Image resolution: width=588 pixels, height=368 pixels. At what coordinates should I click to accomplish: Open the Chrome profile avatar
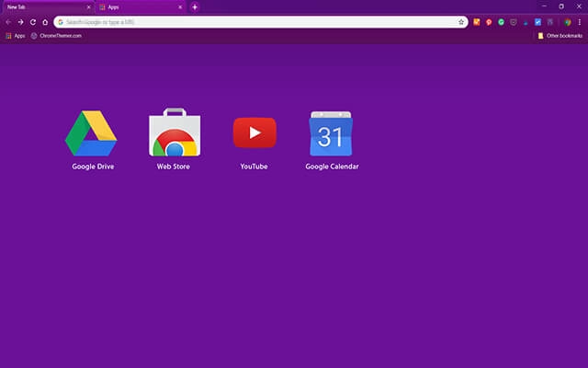tap(568, 22)
